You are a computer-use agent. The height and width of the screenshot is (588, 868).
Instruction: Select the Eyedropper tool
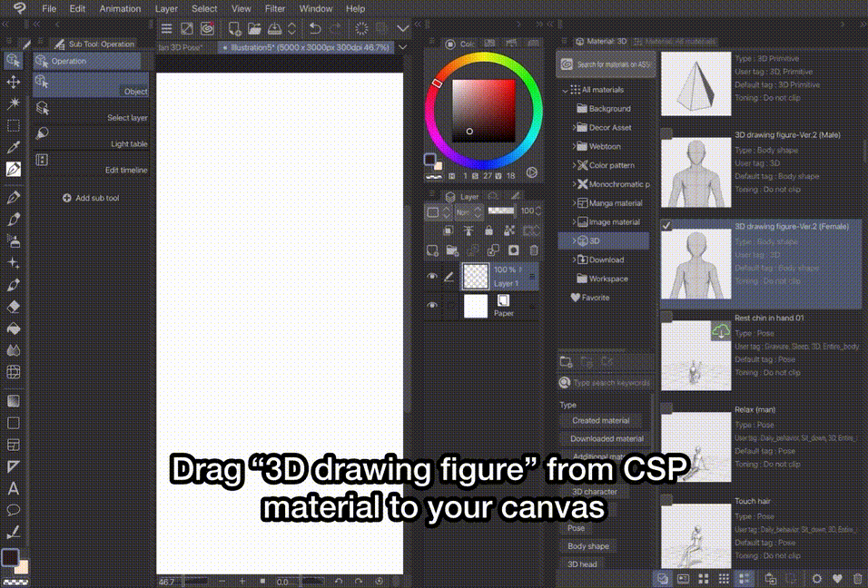coord(13,147)
